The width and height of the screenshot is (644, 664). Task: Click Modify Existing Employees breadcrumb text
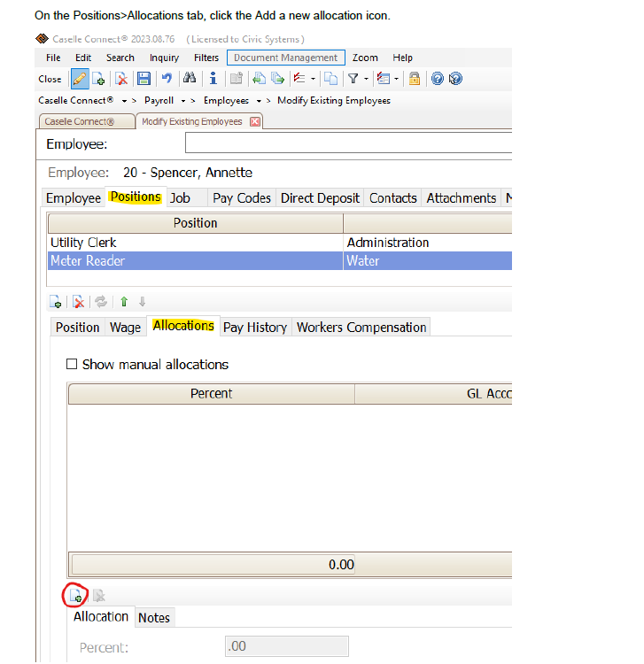334,100
